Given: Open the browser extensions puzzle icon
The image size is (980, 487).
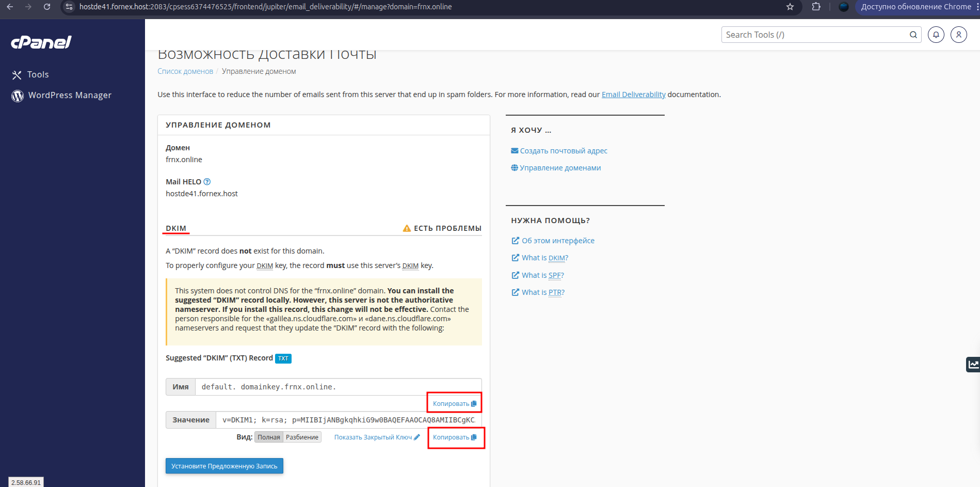Looking at the screenshot, I should pyautogui.click(x=816, y=7).
